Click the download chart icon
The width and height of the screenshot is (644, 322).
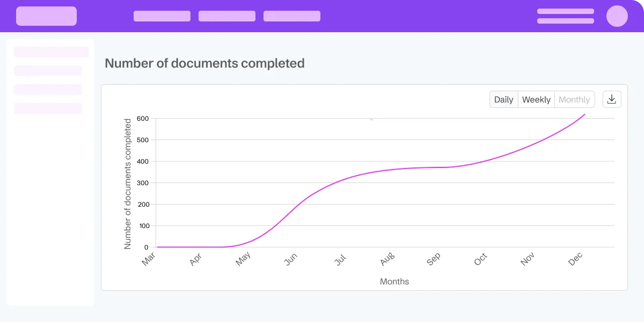click(612, 99)
